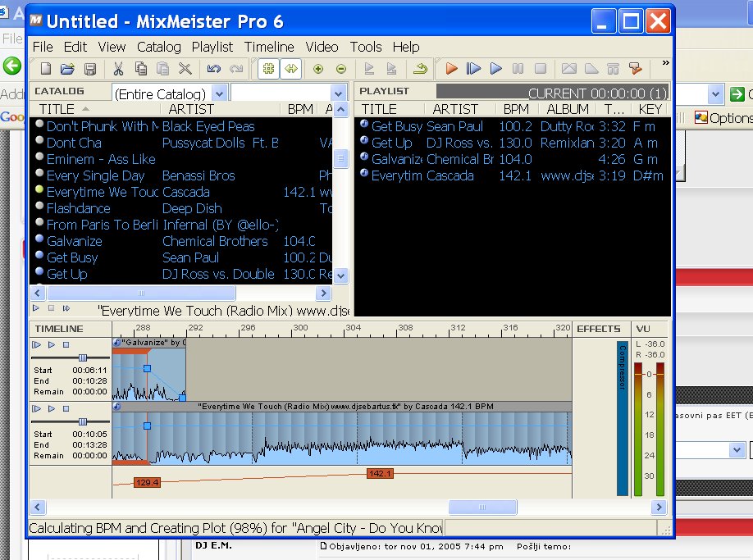Open the Playlist menu
The height and width of the screenshot is (560, 753).
(212, 47)
